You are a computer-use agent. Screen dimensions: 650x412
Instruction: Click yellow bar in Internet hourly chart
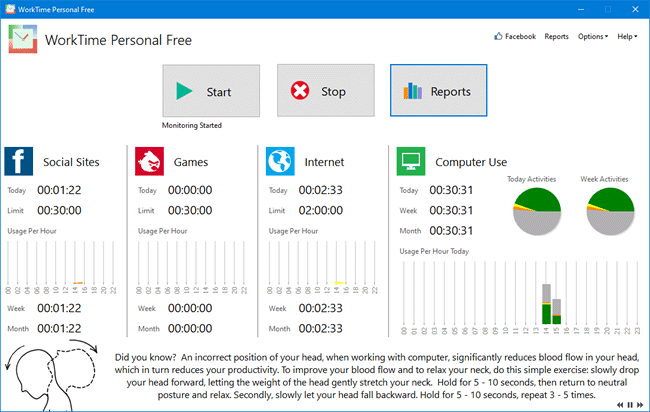click(x=340, y=283)
